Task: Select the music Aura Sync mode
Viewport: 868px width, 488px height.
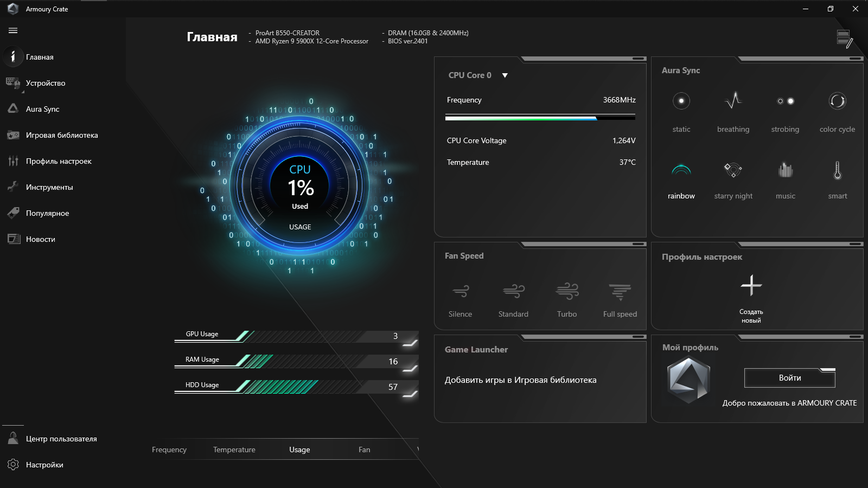Action: (784, 179)
